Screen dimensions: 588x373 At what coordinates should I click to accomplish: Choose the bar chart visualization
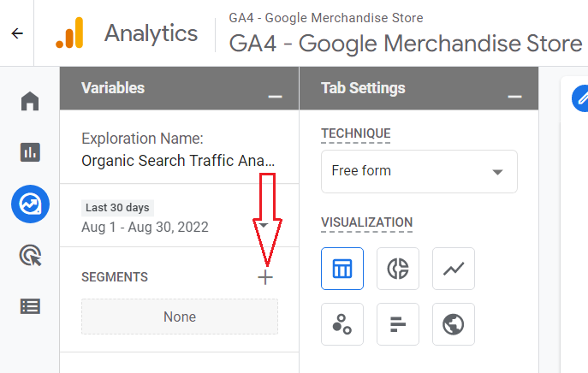398,324
